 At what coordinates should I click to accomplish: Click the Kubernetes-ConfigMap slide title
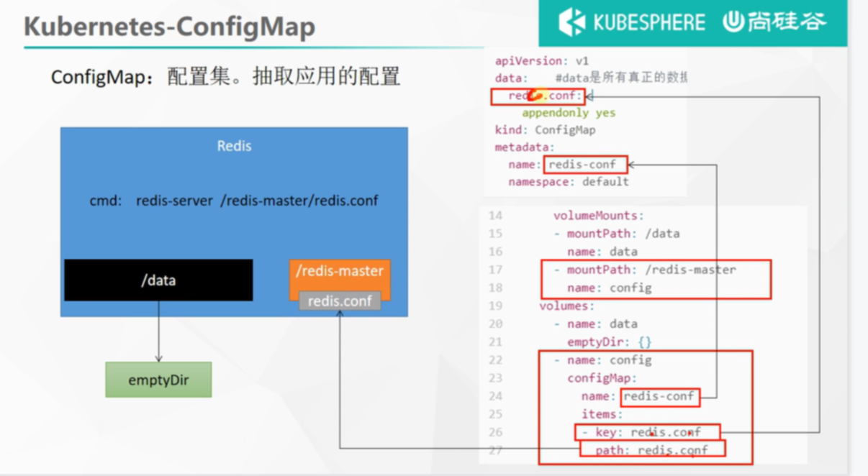170,27
